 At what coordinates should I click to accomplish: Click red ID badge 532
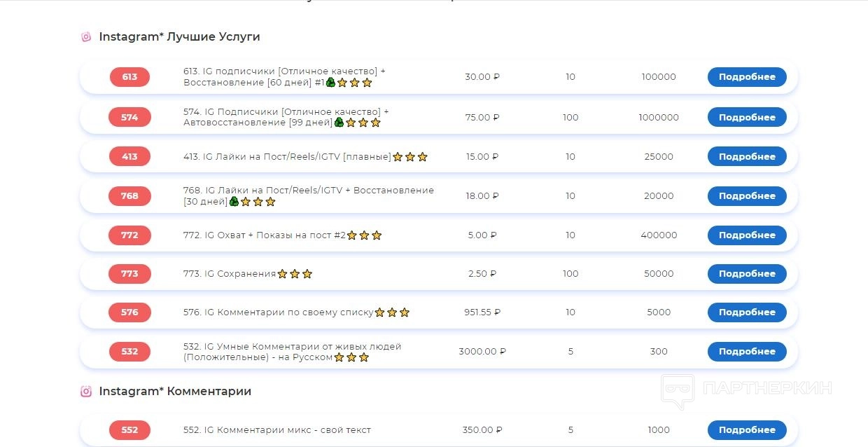[129, 352]
